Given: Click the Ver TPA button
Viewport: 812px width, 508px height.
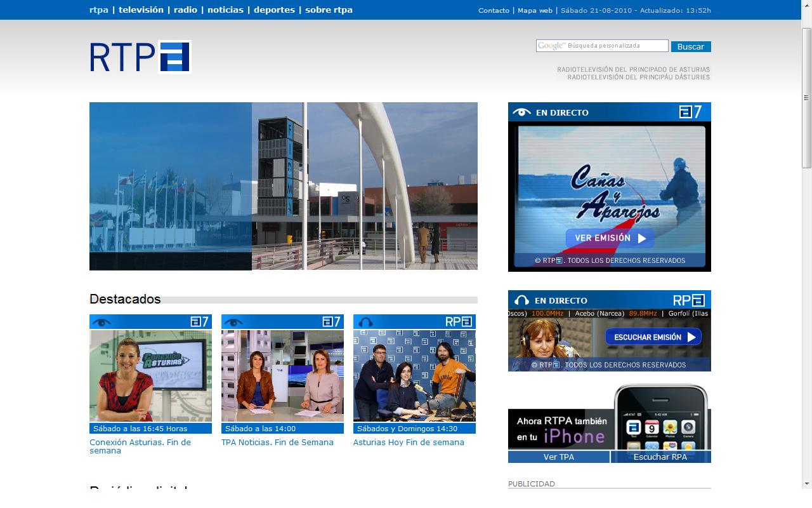Looking at the screenshot, I should 558,457.
